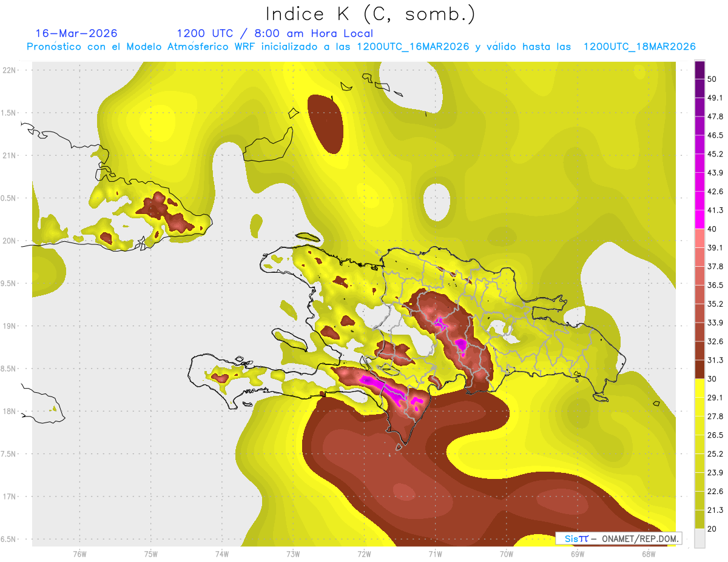Click the '42.6' color scale value
Viewport: 728px width, 562px height.
coord(715,192)
